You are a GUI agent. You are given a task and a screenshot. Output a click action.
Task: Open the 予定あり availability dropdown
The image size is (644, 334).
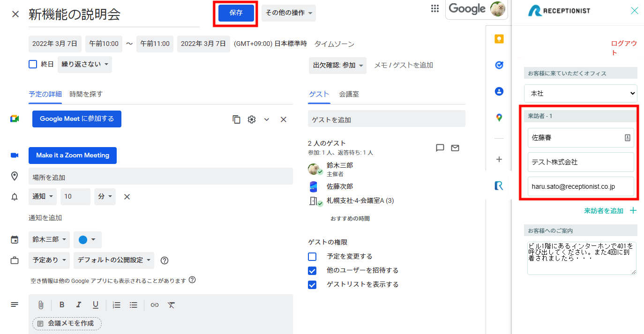pos(49,260)
